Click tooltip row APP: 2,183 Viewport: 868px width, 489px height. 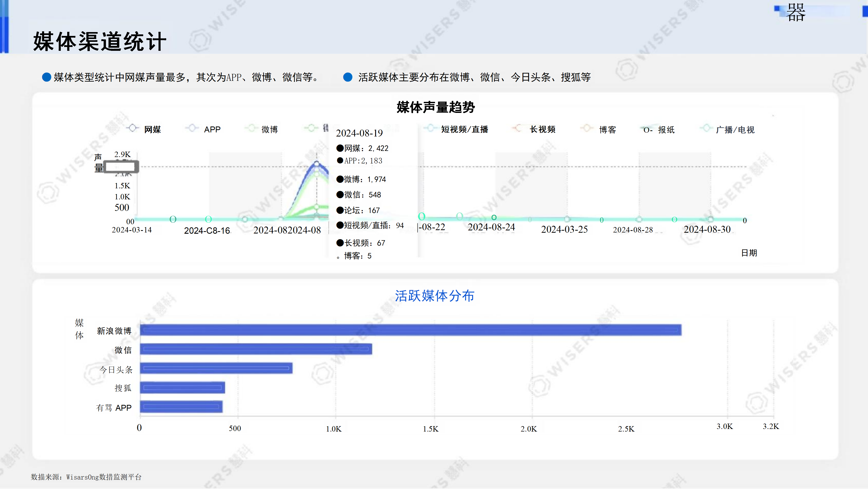[360, 161]
